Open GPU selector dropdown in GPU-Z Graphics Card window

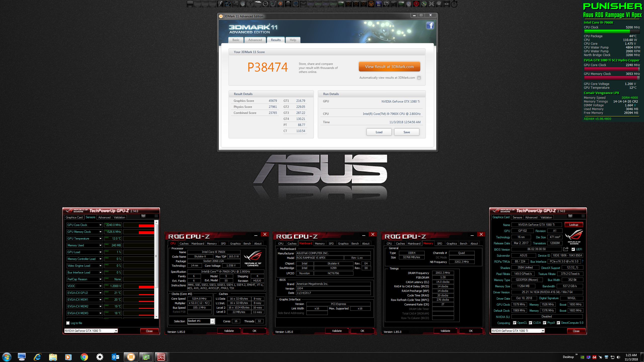tap(543, 331)
